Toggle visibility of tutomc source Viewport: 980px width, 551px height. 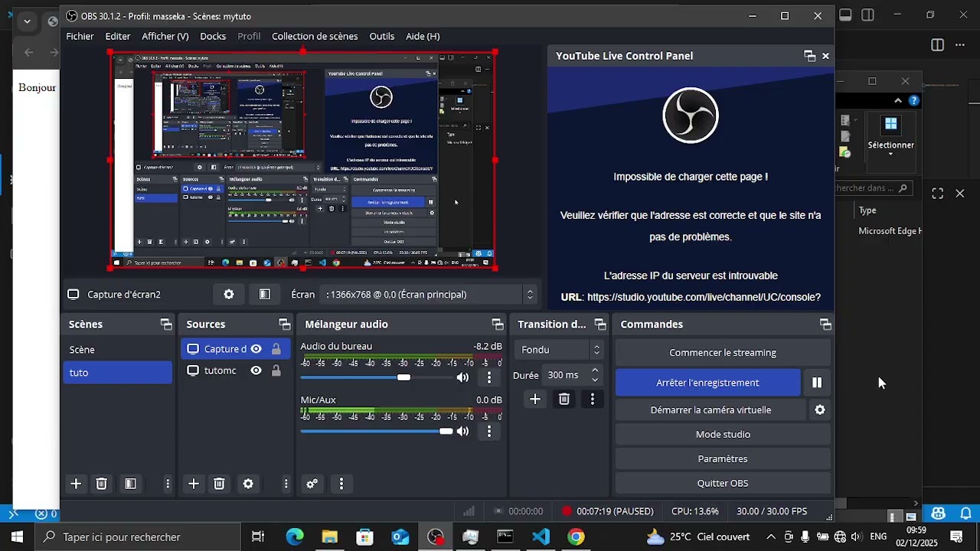(256, 370)
